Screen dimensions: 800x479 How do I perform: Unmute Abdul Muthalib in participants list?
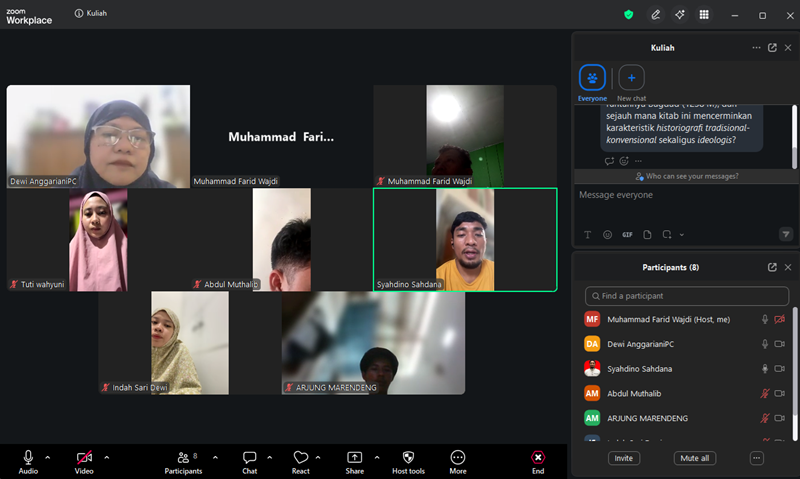click(764, 393)
